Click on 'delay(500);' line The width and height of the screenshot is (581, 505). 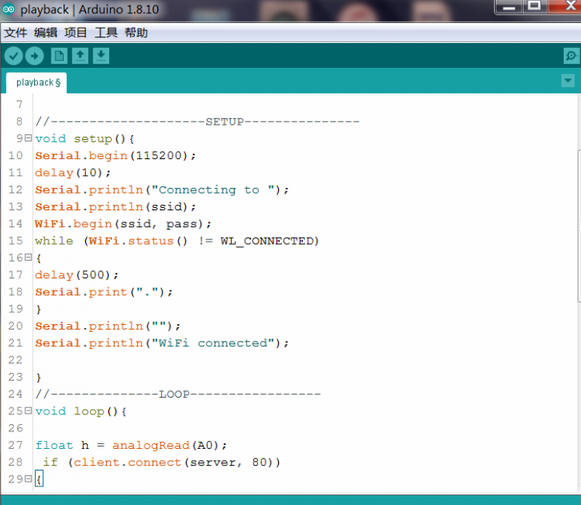click(77, 275)
